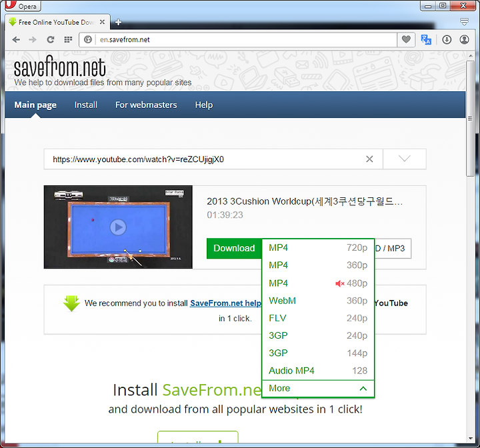480x448 pixels.
Task: Open the user profile icon
Action: pyautogui.click(x=464, y=39)
